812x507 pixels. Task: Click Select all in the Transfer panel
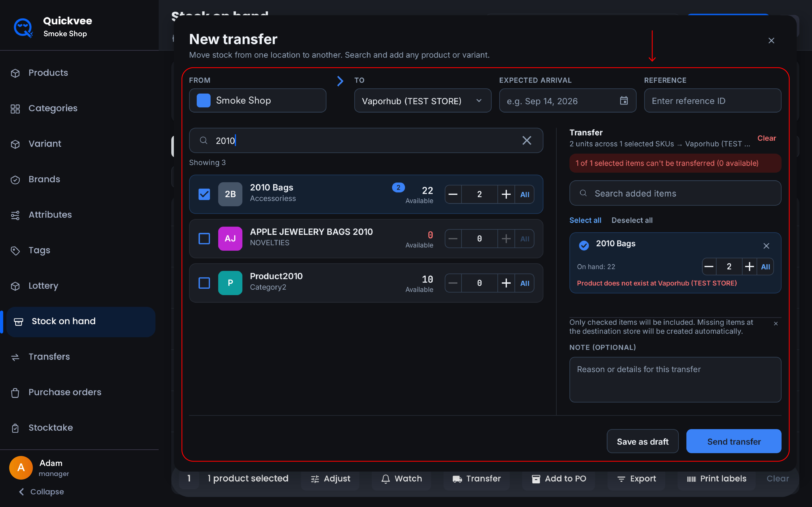pos(585,220)
